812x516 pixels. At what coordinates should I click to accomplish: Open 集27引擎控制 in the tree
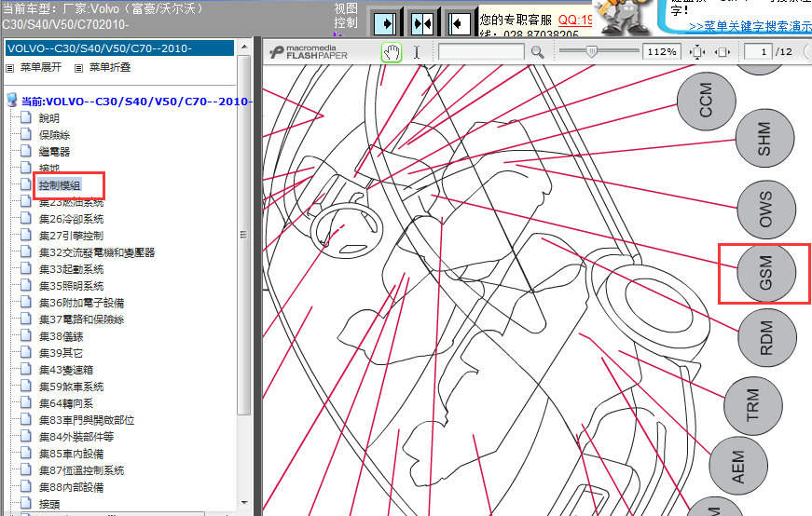coord(72,236)
